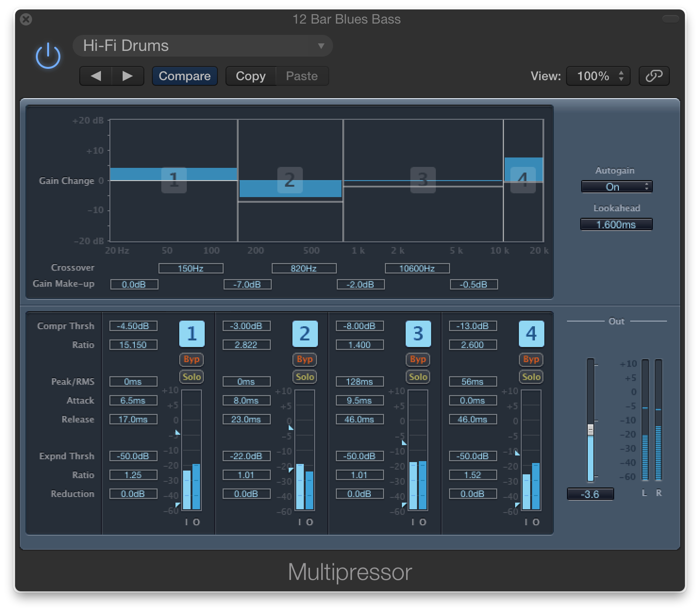Viewport: 700px width, 612px height.
Task: Select the next preset arrow
Action: pos(127,76)
